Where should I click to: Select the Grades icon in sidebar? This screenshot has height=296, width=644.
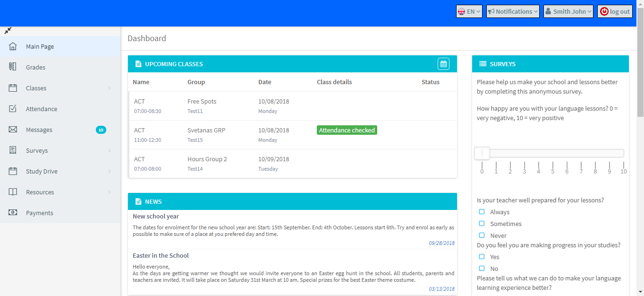coord(13,67)
